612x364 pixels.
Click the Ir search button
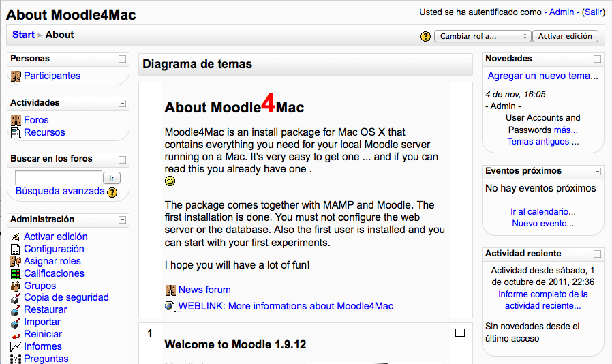(x=111, y=178)
